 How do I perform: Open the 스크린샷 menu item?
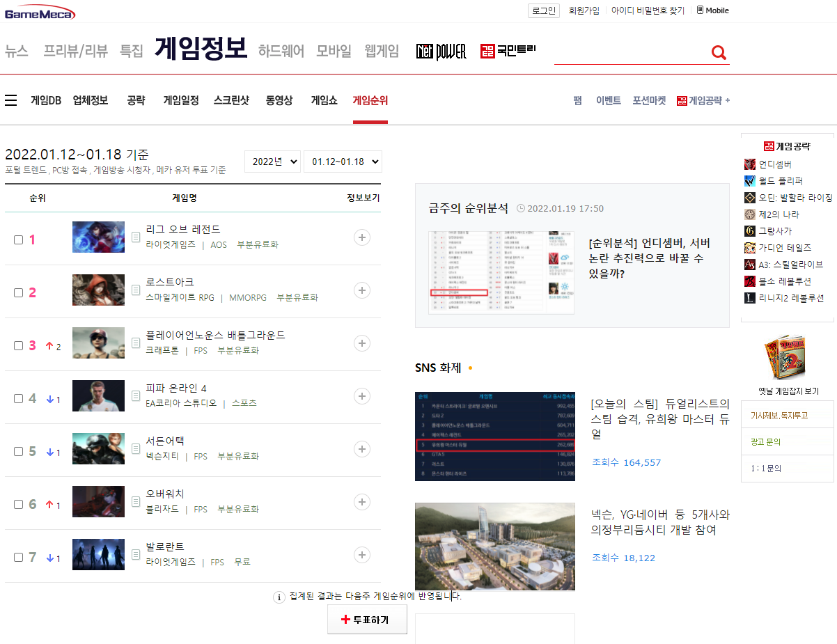231,100
